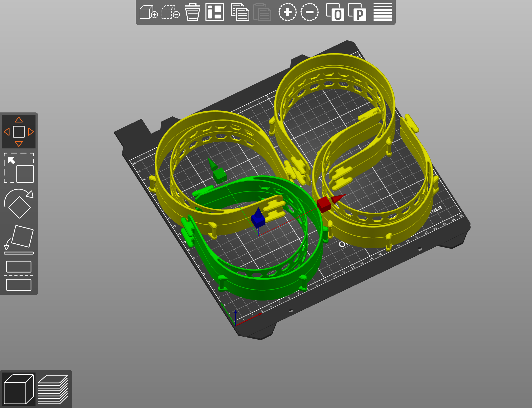Click the Copy icon
Screen dimensions: 532x408
pos(240,12)
